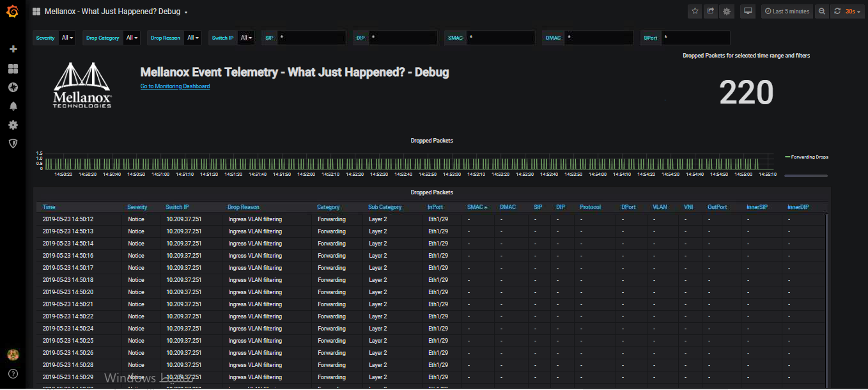Sort table by InnerDIP column
Image resolution: width=868 pixels, height=390 pixels.
click(x=798, y=207)
